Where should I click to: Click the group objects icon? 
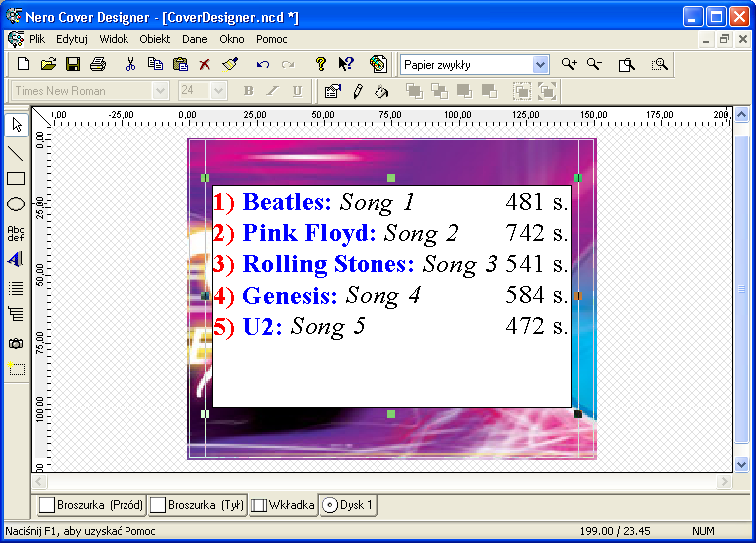[x=522, y=91]
